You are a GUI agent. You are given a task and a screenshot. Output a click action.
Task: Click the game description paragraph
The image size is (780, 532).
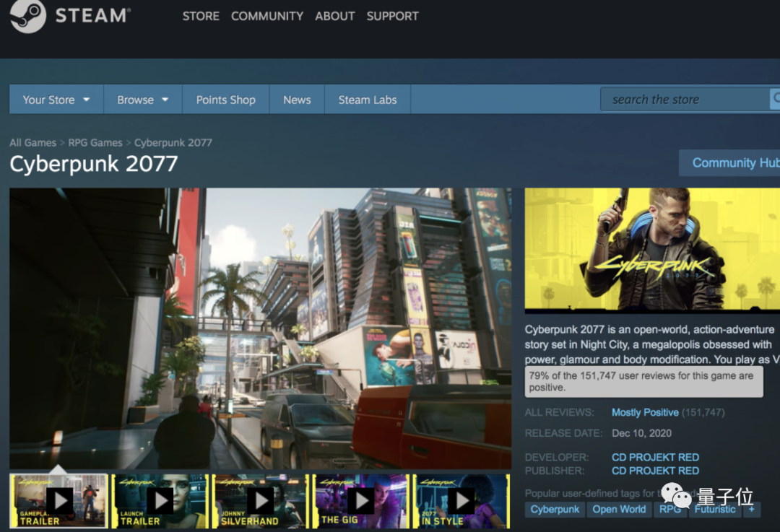(652, 344)
